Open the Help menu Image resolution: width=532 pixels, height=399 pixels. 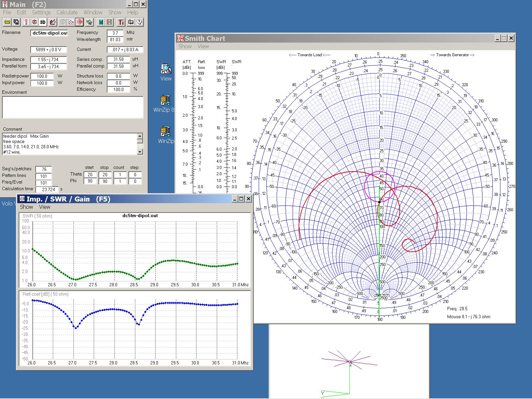point(132,12)
